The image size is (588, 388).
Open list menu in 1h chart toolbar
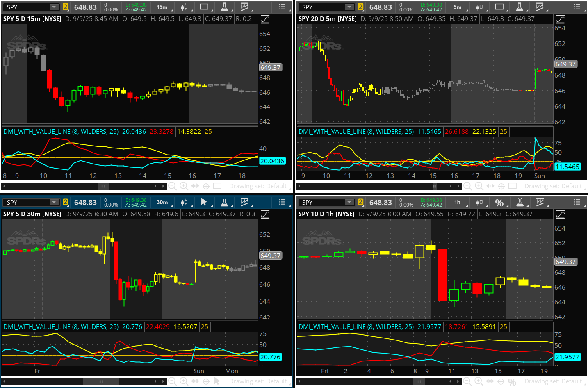coord(577,202)
